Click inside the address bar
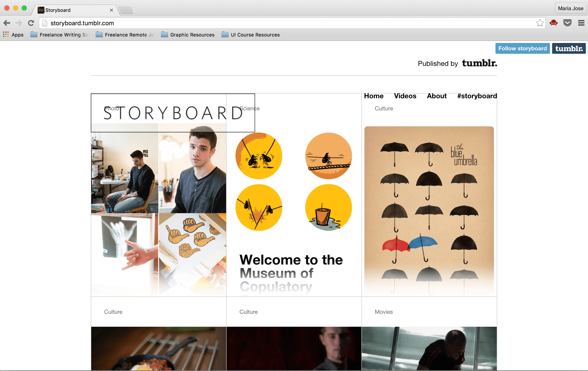 171,23
